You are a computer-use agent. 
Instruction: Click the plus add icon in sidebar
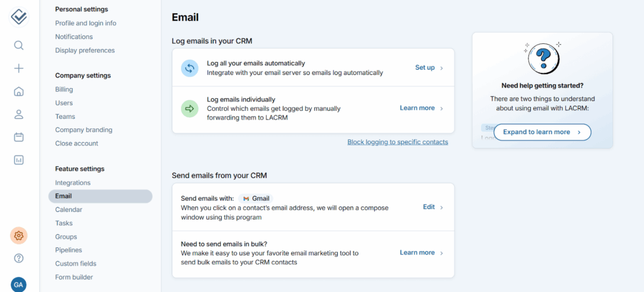pos(19,69)
